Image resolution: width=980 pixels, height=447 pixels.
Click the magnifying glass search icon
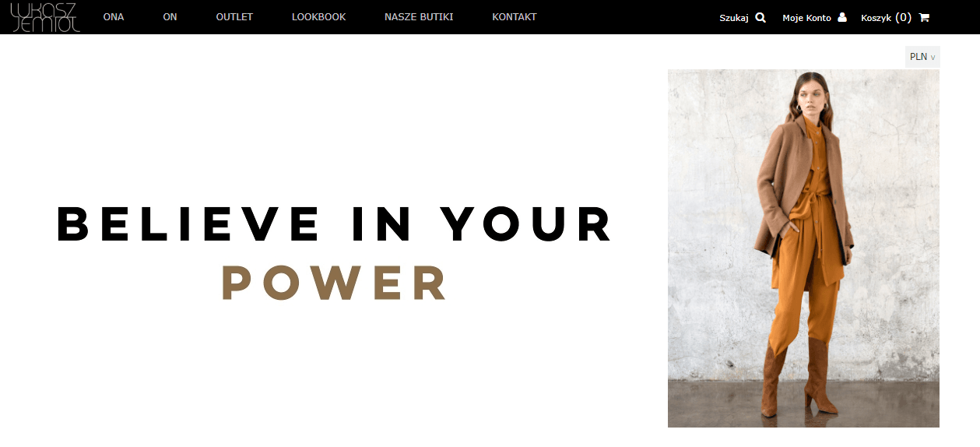(760, 17)
